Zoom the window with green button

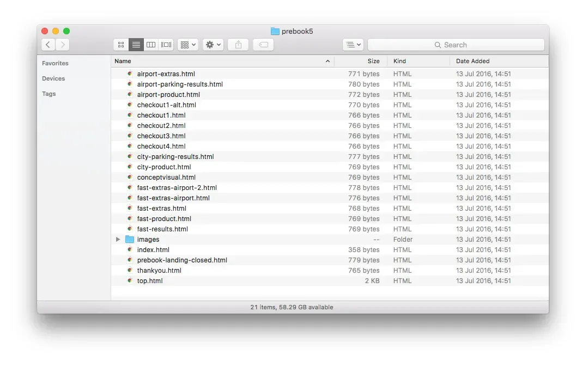click(66, 31)
